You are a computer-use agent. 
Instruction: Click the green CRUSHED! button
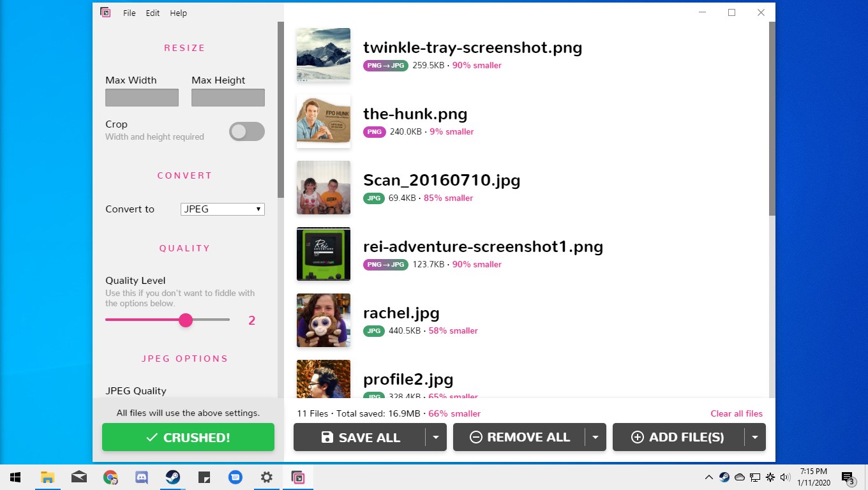pyautogui.click(x=188, y=438)
